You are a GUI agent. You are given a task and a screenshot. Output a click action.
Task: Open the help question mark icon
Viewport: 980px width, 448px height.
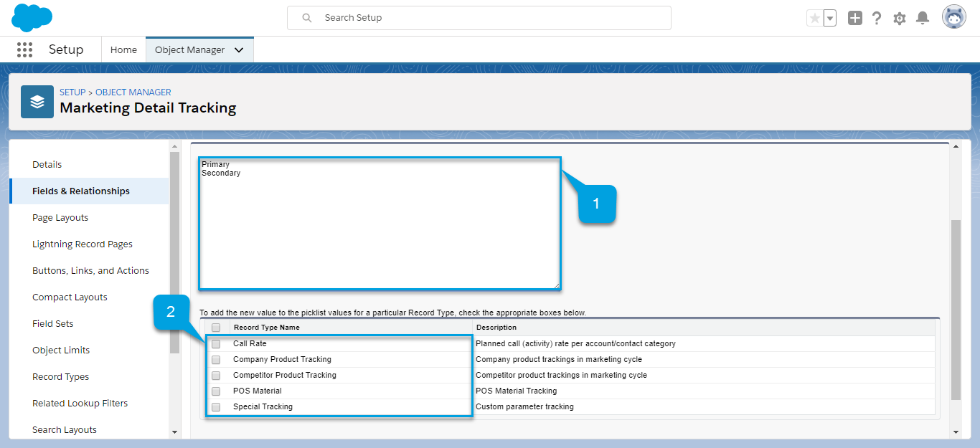click(877, 18)
